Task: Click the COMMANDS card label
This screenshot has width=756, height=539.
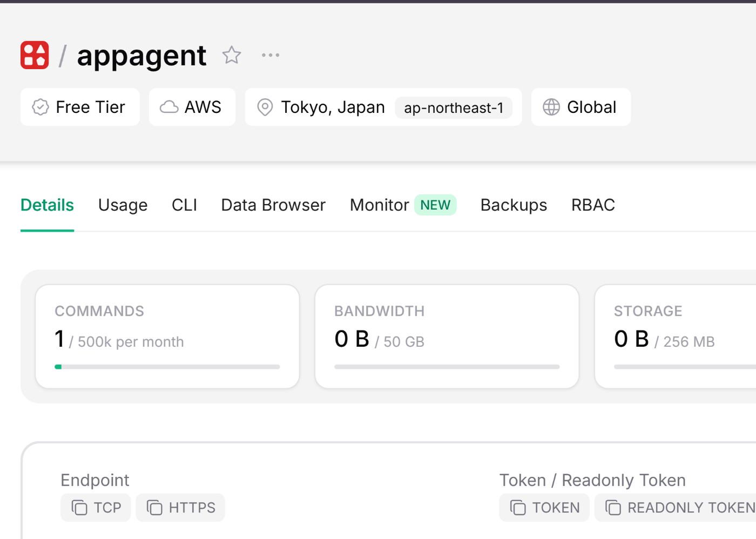Action: click(99, 311)
